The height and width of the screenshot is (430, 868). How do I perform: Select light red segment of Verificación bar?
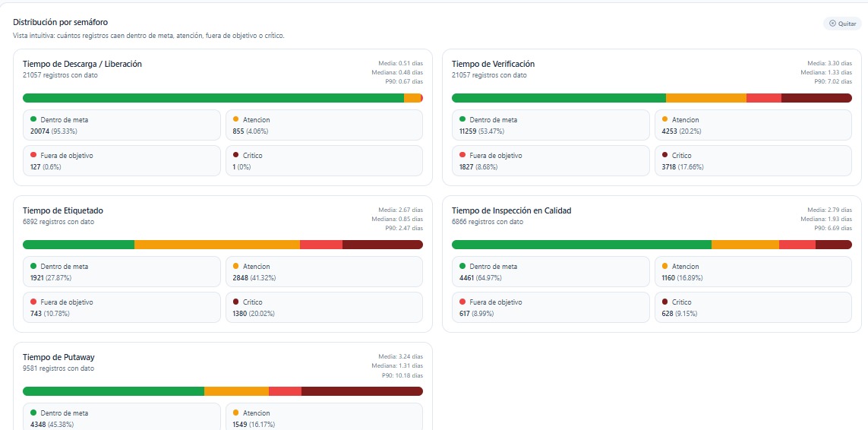tap(764, 98)
